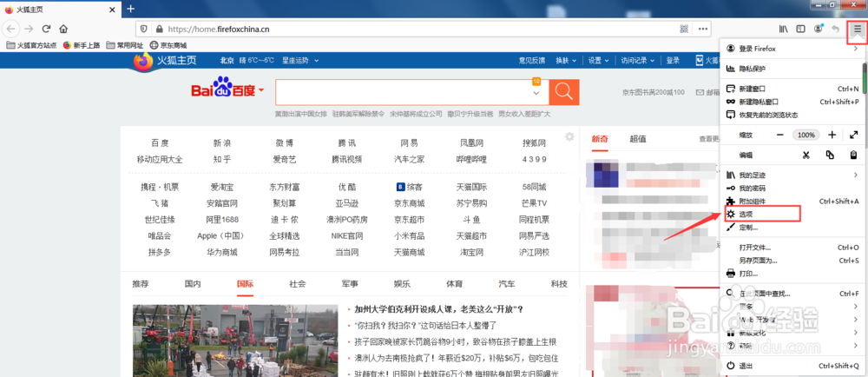The image size is (868, 377).
Task: Select 登录 Firefox in the menu
Action: (792, 49)
